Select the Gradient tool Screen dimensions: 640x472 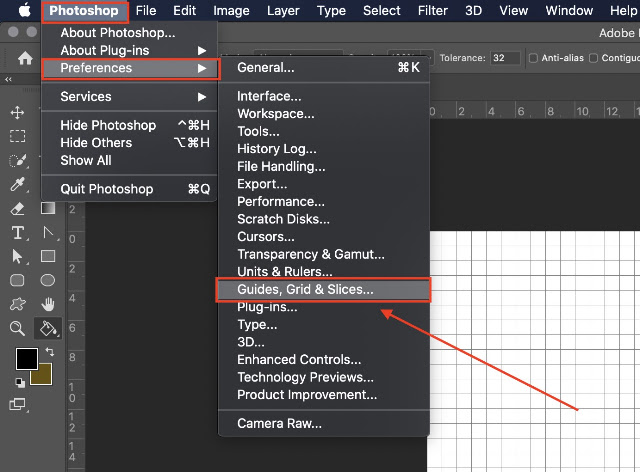[48, 208]
